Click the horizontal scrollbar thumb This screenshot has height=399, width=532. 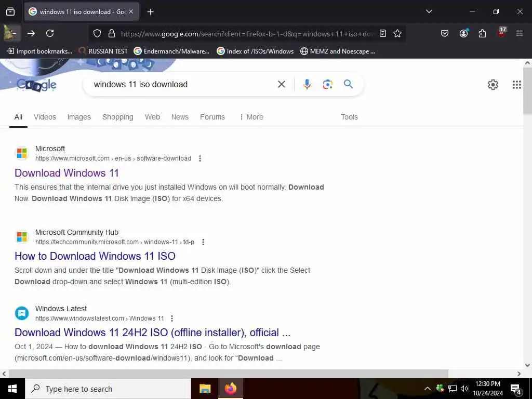point(228,374)
